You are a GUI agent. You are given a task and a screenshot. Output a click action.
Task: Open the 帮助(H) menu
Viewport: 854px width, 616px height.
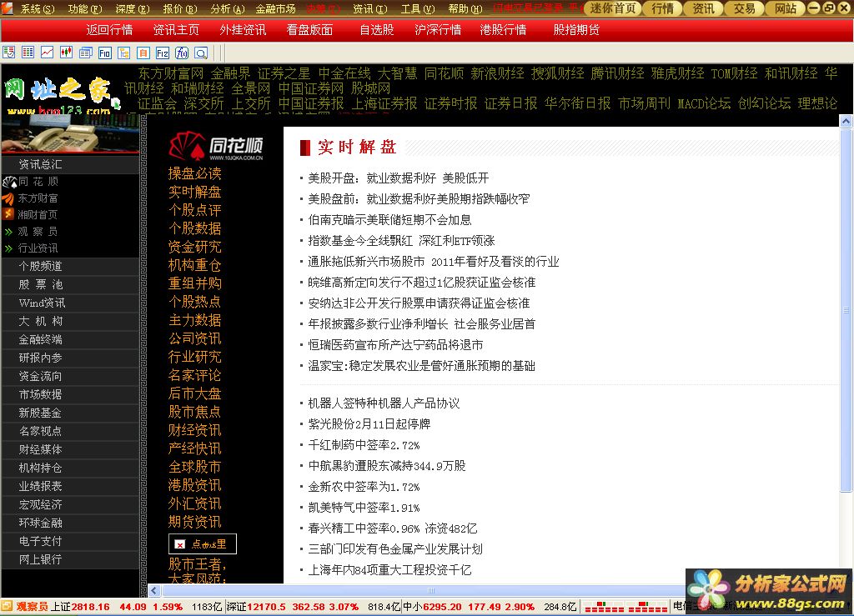pos(465,8)
